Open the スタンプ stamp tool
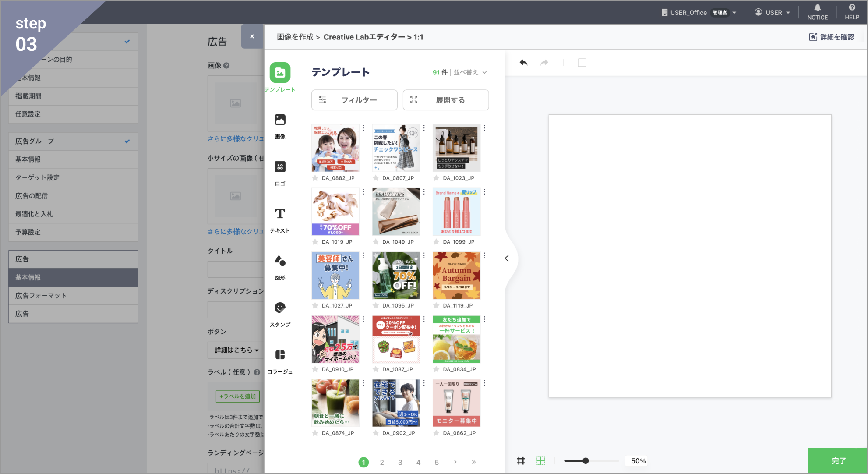Image resolution: width=868 pixels, height=474 pixels. (280, 308)
